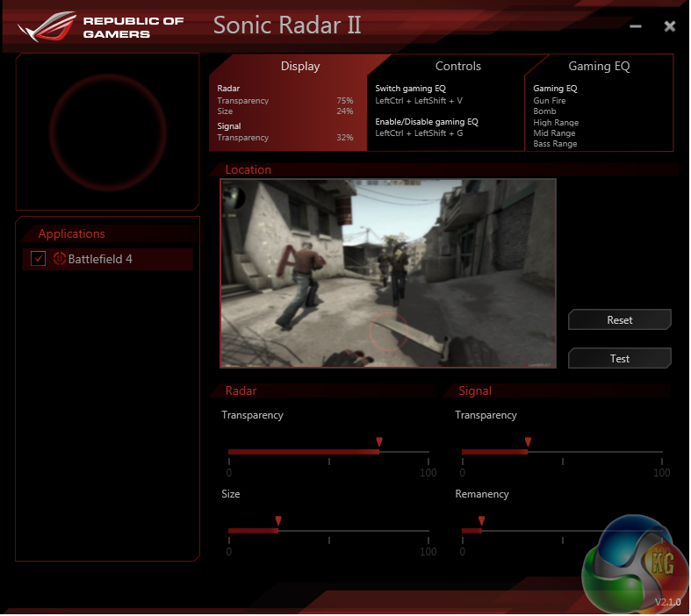
Task: Uncheck the Battlefield 4 checkbox
Action: tap(38, 259)
